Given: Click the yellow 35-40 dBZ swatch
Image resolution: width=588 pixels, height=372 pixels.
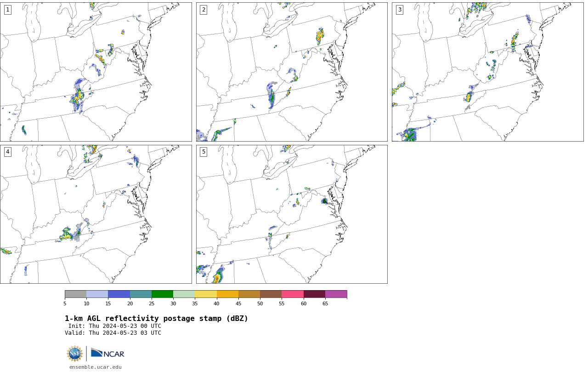Looking at the screenshot, I should pos(206,294).
